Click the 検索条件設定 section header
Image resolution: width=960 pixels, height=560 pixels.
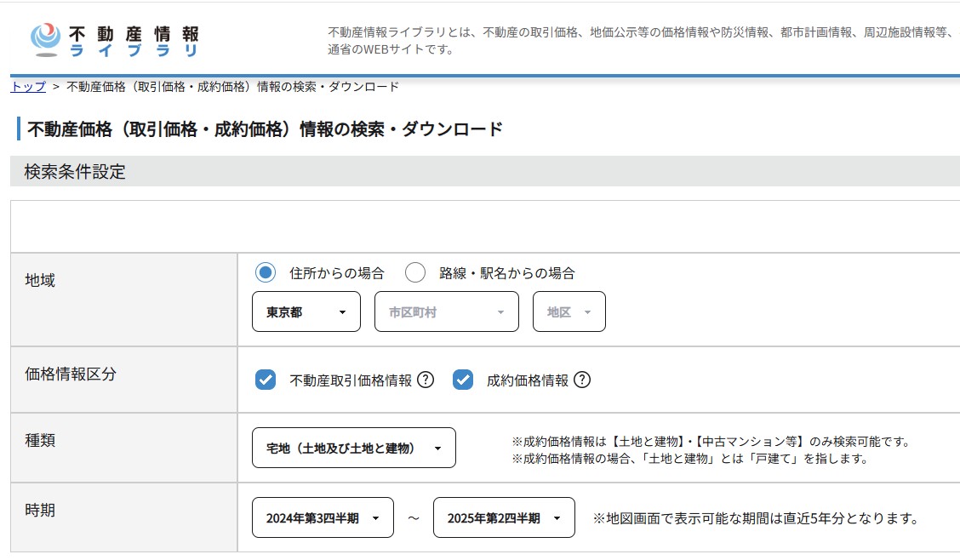pos(75,172)
